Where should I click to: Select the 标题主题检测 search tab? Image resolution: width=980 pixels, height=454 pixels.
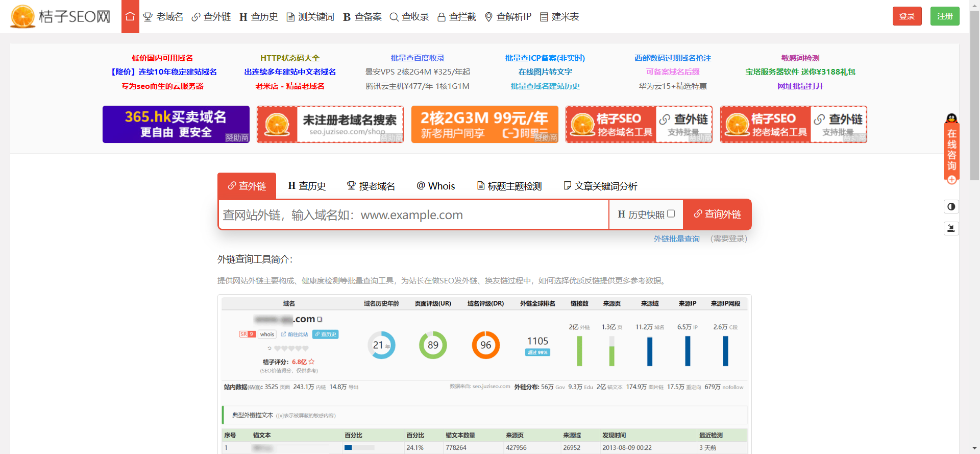509,186
